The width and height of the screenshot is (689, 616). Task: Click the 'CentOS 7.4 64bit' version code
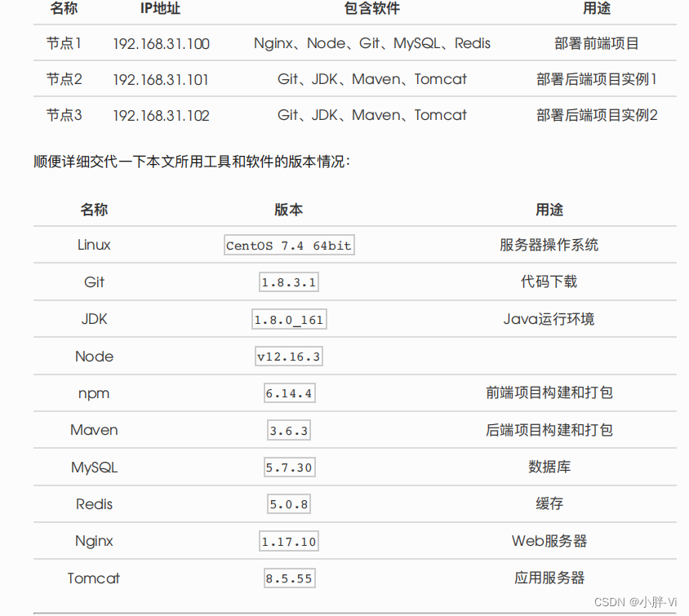tap(289, 245)
